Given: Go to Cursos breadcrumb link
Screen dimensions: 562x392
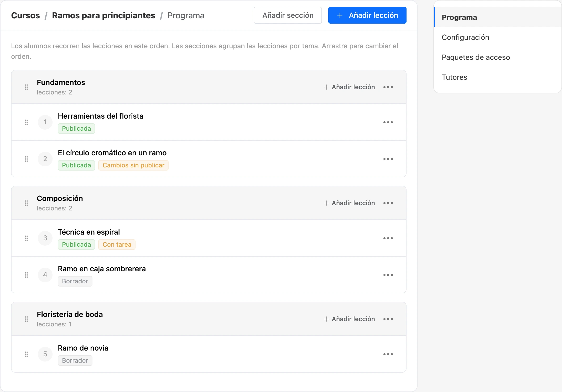Looking at the screenshot, I should (x=25, y=15).
